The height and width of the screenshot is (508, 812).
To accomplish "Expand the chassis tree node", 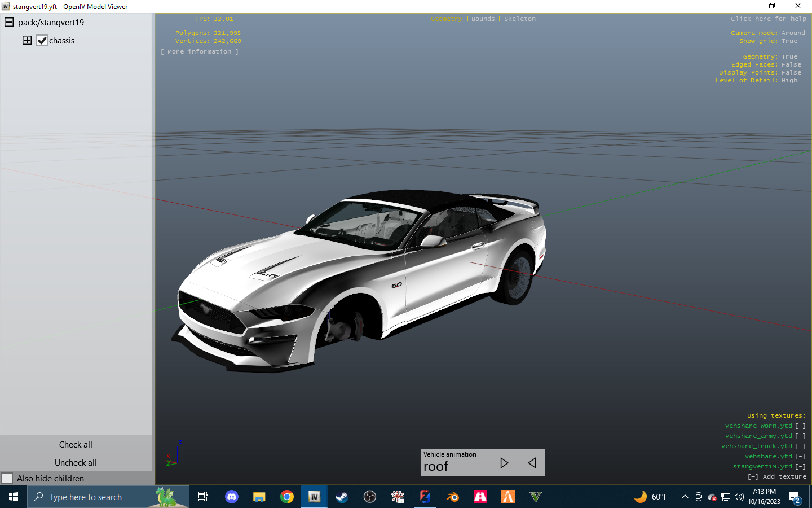I will click(27, 40).
